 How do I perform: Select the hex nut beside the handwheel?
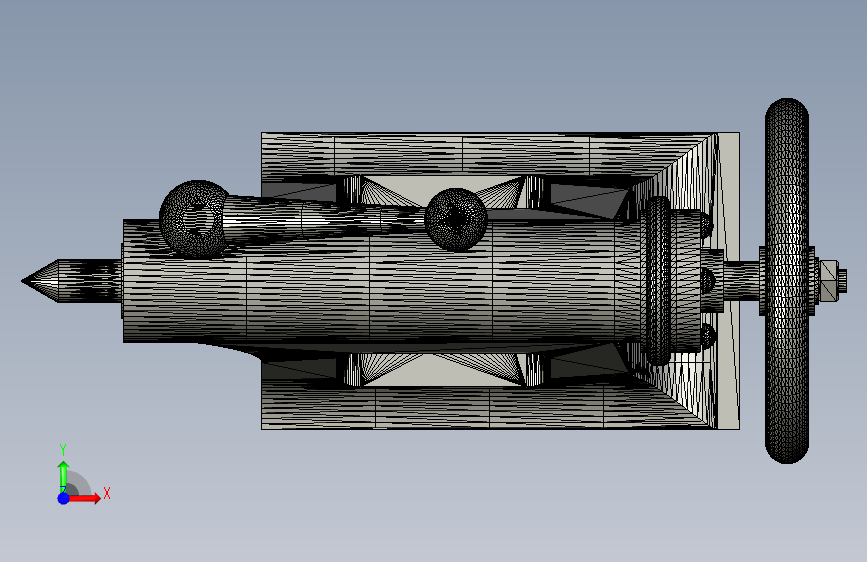point(828,281)
